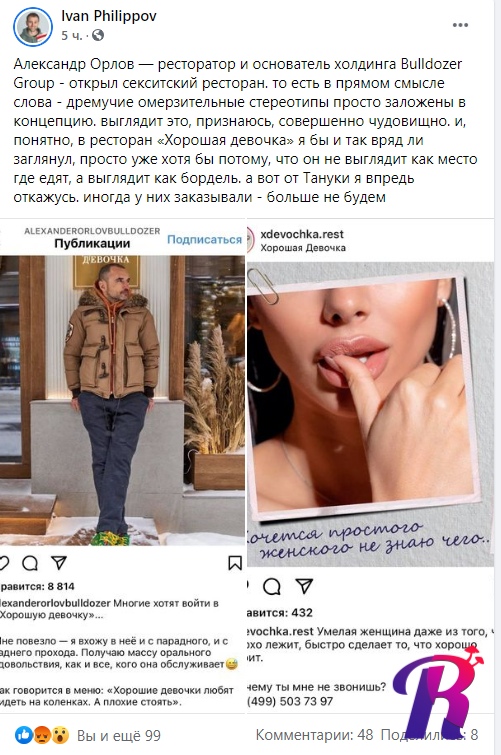Open the xdevochka.rest account name

302,234
